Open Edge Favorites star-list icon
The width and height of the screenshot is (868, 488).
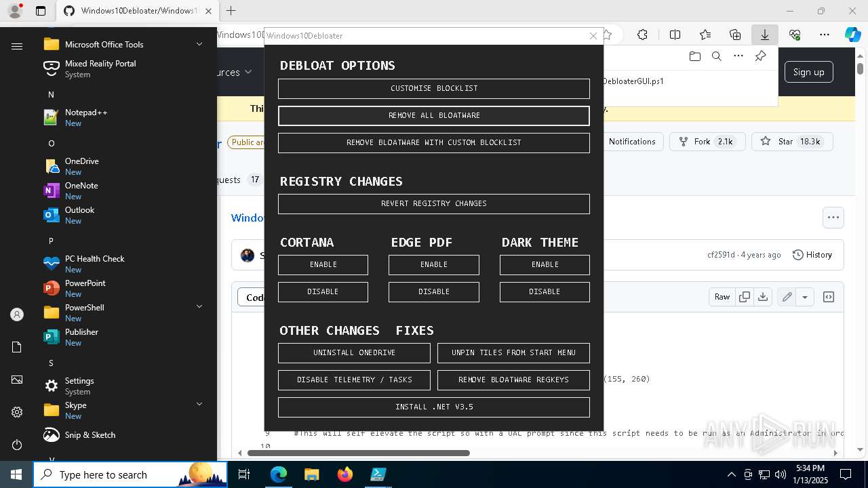click(705, 35)
